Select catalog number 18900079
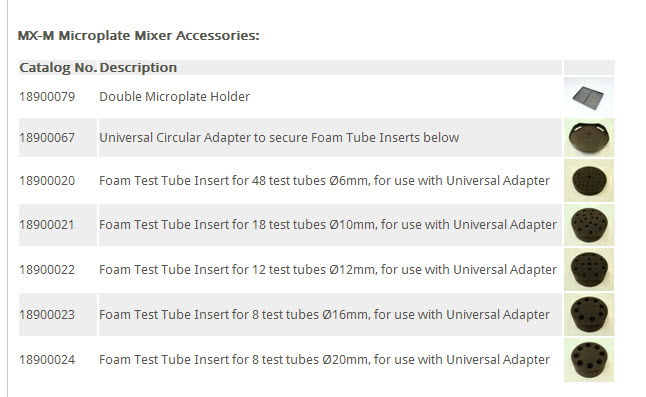The height and width of the screenshot is (397, 646). pos(47,97)
